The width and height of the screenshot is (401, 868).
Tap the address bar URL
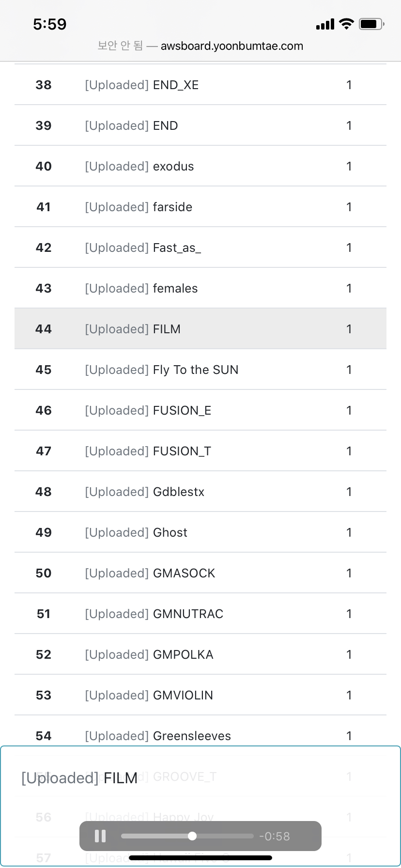231,46
